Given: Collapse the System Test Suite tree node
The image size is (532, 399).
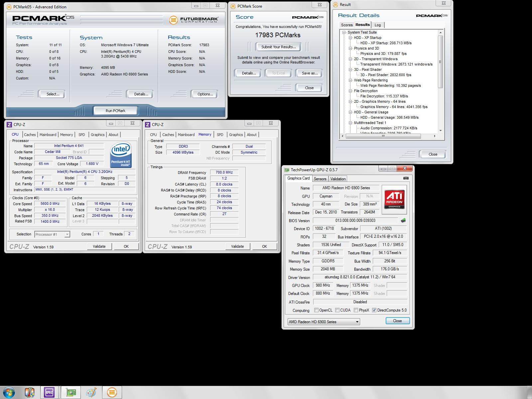Looking at the screenshot, I should click(344, 32).
